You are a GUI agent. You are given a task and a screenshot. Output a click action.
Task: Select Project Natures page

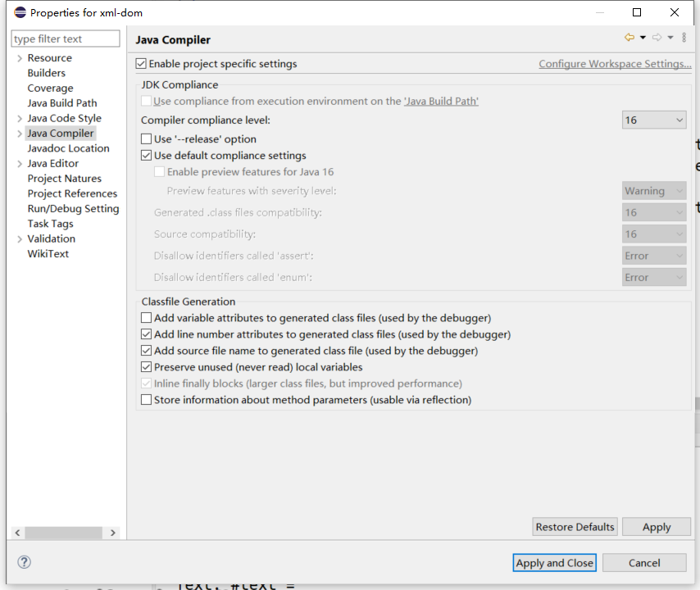coord(65,179)
